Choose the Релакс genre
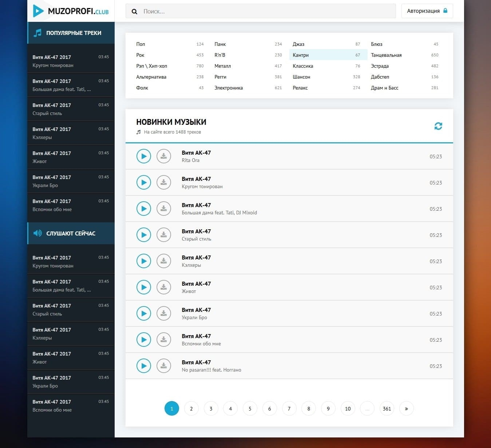This screenshot has height=448, width=491. click(326, 88)
